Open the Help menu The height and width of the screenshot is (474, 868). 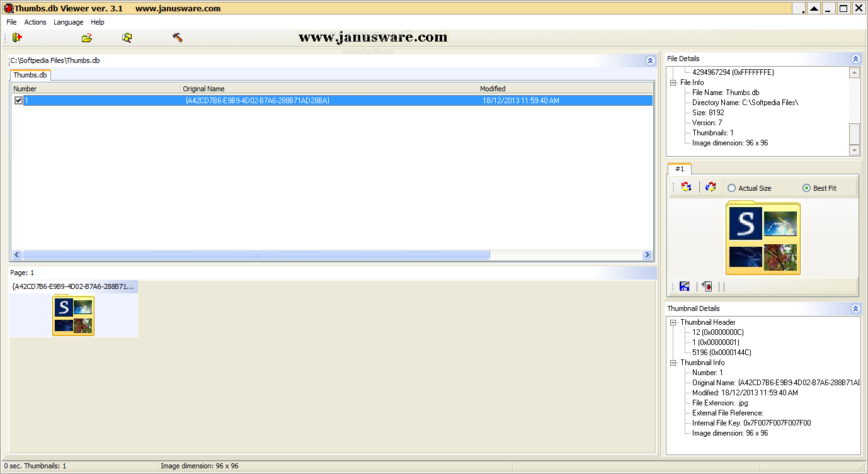(98, 22)
